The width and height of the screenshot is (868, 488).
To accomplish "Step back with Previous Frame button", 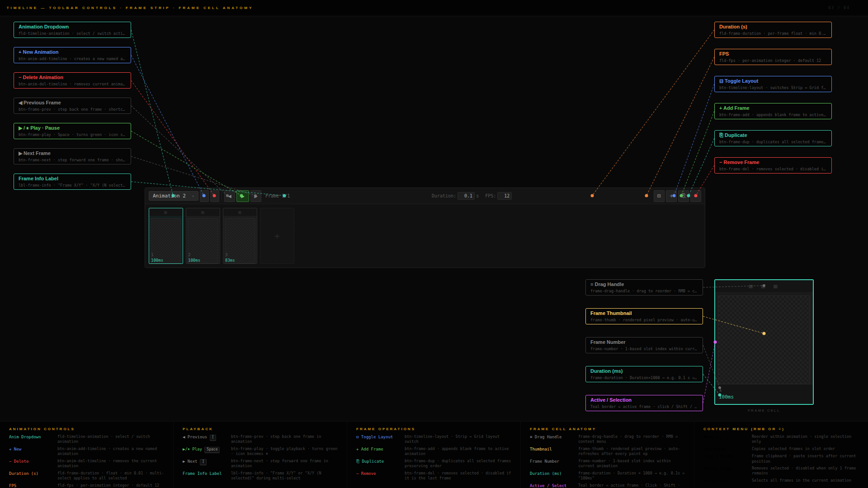I will (229, 196).
